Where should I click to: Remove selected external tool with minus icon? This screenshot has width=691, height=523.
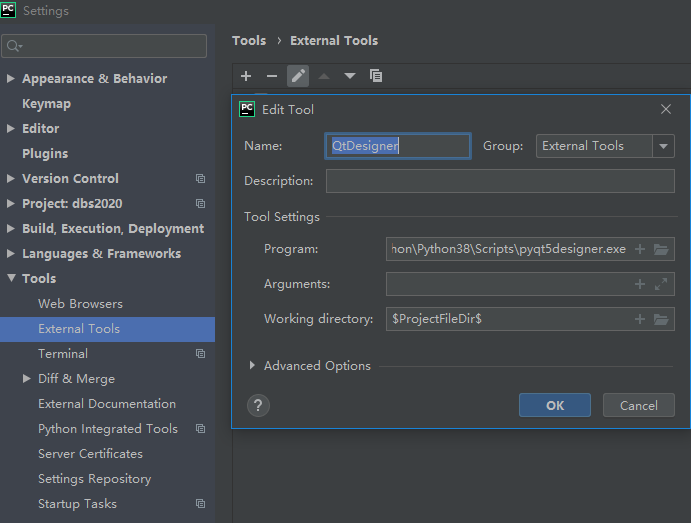[x=272, y=76]
